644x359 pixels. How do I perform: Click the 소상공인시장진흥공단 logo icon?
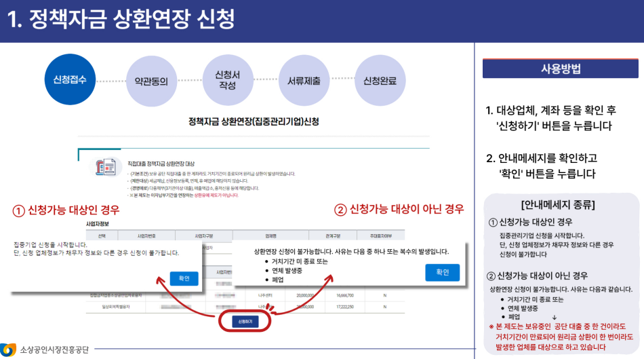pyautogui.click(x=8, y=350)
